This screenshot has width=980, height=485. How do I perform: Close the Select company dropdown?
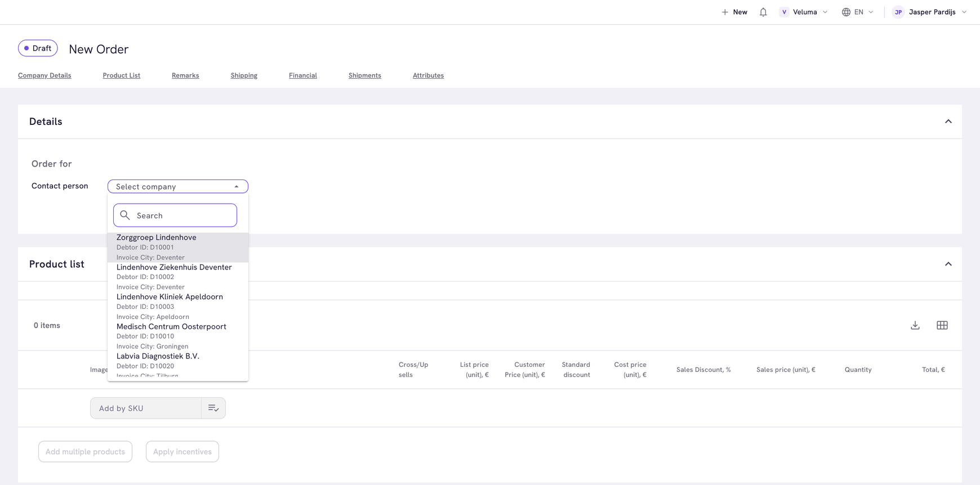point(178,186)
